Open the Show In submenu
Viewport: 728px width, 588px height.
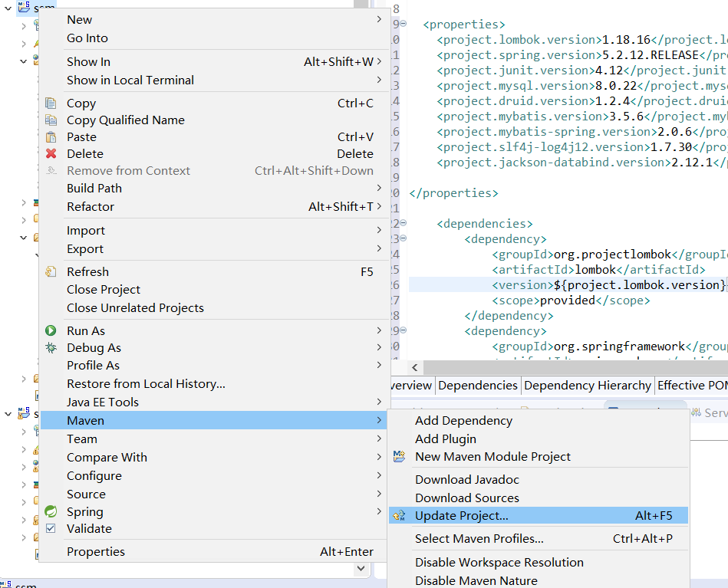[213, 62]
